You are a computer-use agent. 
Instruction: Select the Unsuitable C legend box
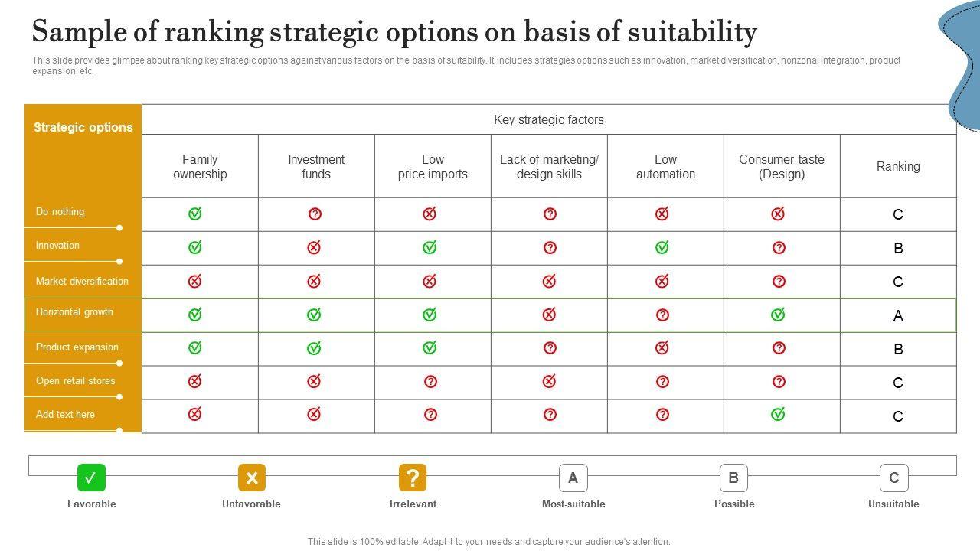point(893,478)
